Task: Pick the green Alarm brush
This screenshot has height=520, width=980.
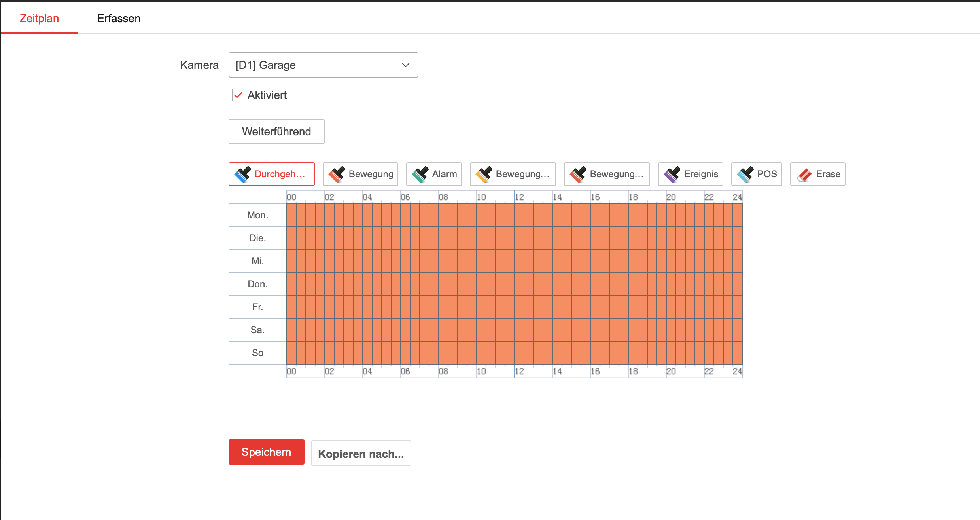Action: click(434, 174)
